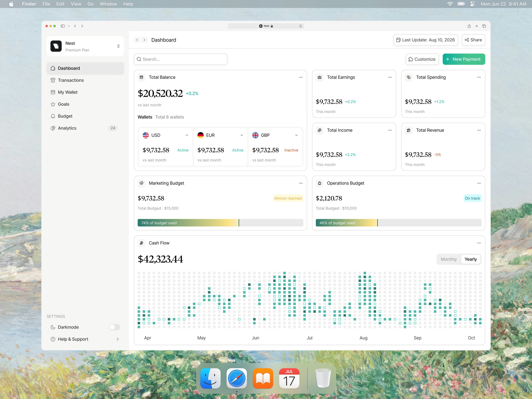This screenshot has width=532, height=399.
Task: Click the Total Revenue card icon
Action: pyautogui.click(x=409, y=130)
